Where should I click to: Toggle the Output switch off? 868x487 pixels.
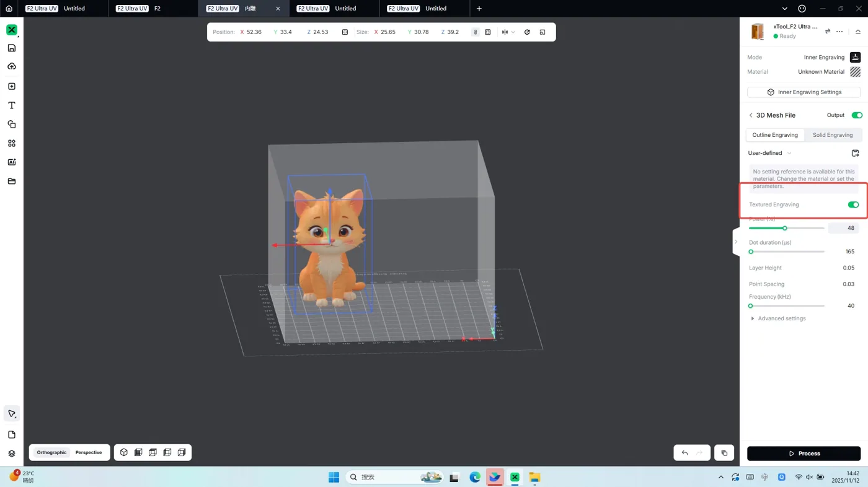(x=857, y=115)
